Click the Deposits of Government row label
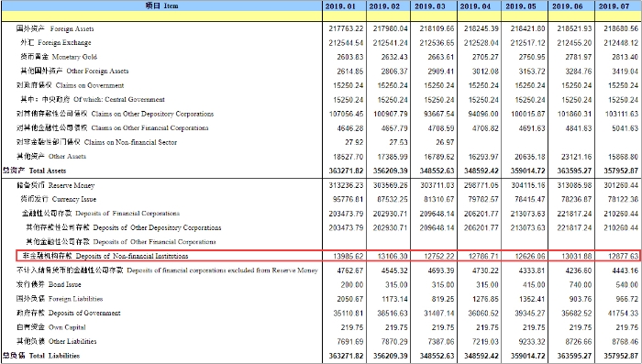This screenshot has width=642, height=364. point(69,313)
